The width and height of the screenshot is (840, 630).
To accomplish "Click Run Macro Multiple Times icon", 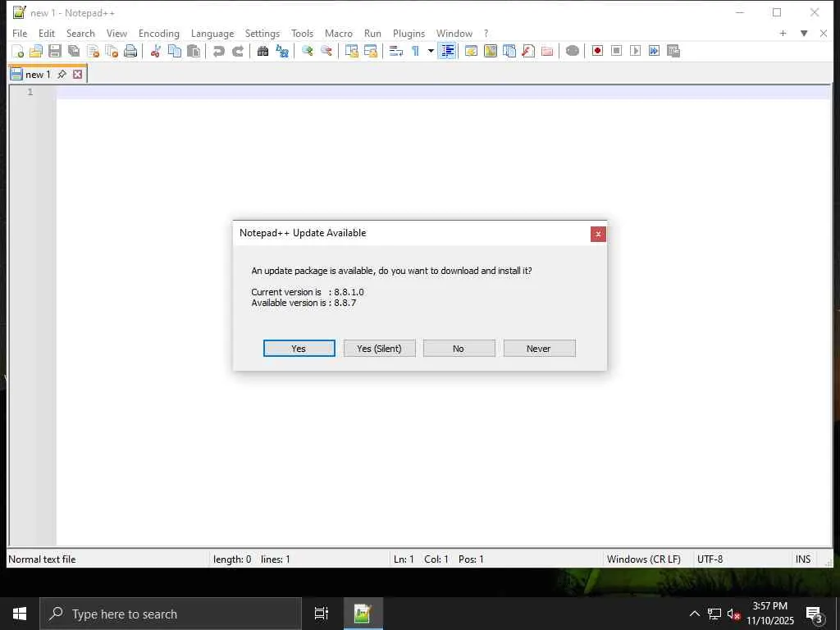I will [x=654, y=51].
